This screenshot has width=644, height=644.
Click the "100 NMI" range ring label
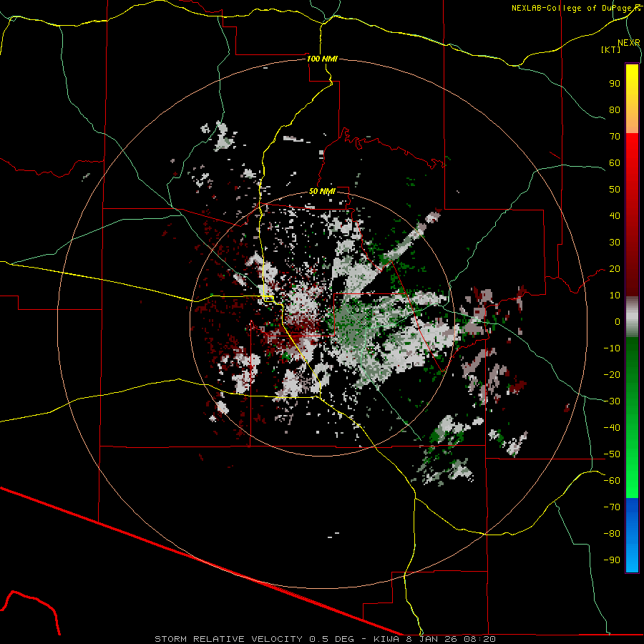click(x=323, y=59)
